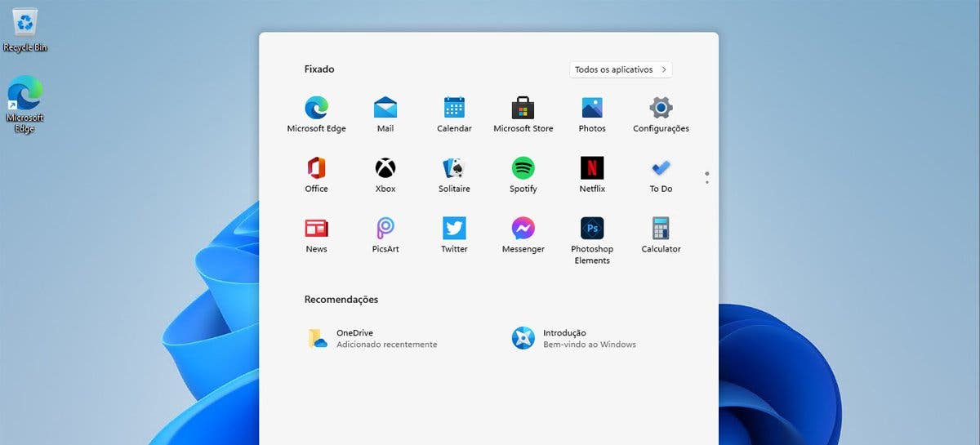Screen dimensions: 980x445
Task: Click the Todos os aplicativos button
Action: [621, 70]
